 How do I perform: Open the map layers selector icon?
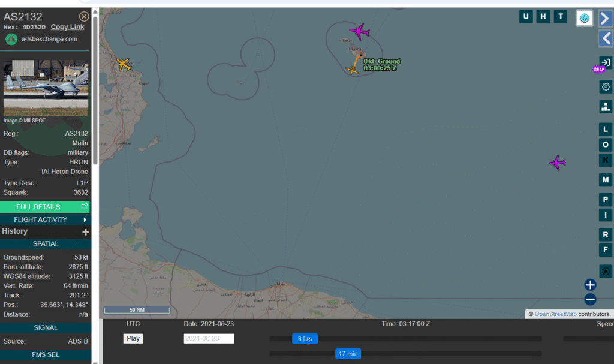pos(585,18)
